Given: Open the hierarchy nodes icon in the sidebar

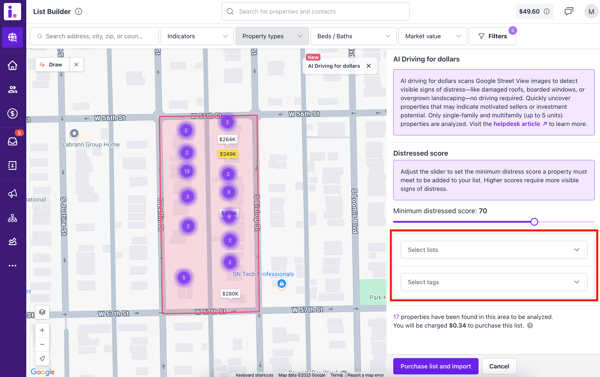Looking at the screenshot, I should [x=12, y=218].
